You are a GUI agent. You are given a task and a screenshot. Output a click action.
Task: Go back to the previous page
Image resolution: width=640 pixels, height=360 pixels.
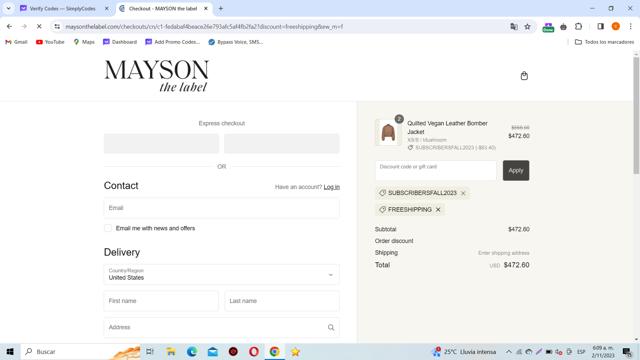pyautogui.click(x=9, y=27)
